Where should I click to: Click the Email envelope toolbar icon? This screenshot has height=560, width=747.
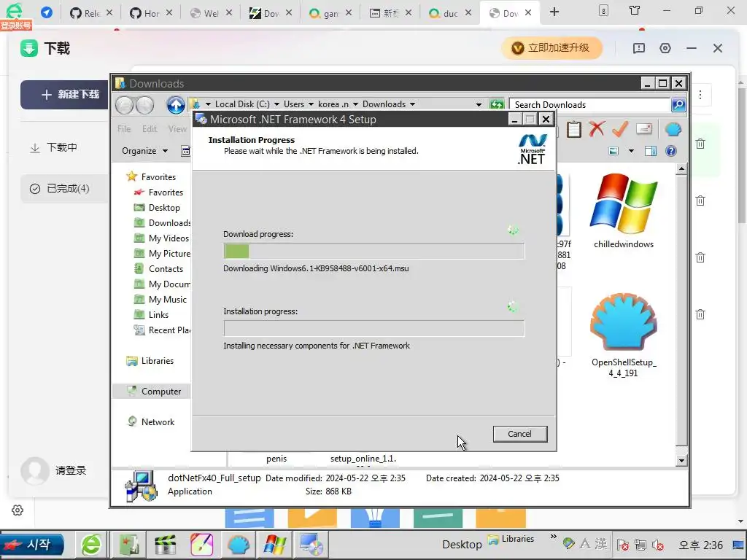tap(643, 129)
